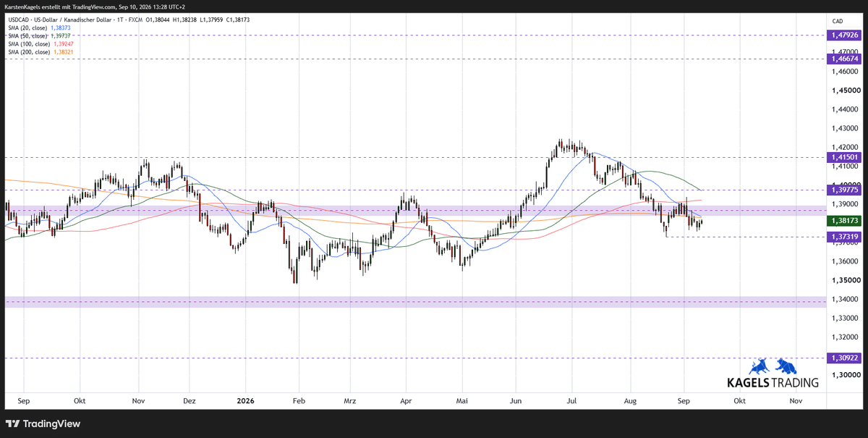Click the 1,39000 price axis tick
This screenshot has height=438, width=868.
click(845, 205)
